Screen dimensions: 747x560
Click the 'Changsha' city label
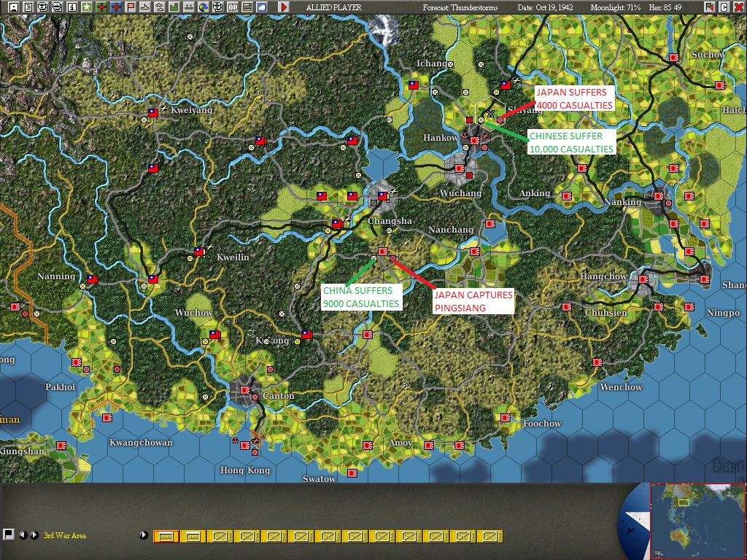390,221
